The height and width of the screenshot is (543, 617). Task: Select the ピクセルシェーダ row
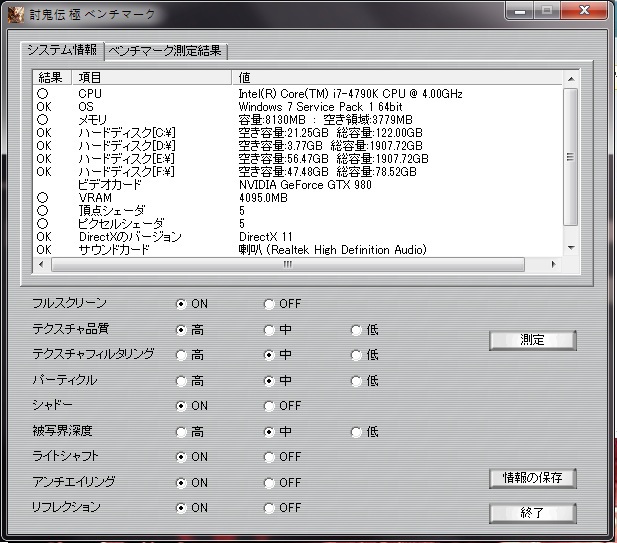tap(298, 223)
